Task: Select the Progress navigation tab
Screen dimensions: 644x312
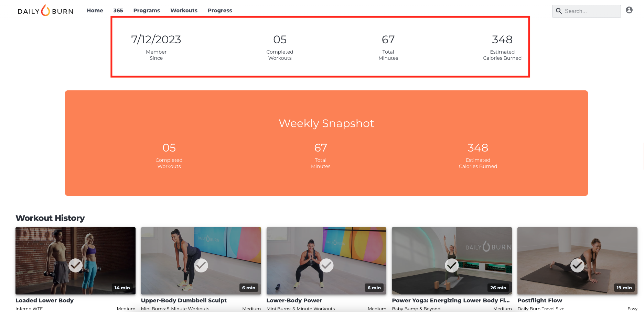Action: [x=220, y=10]
